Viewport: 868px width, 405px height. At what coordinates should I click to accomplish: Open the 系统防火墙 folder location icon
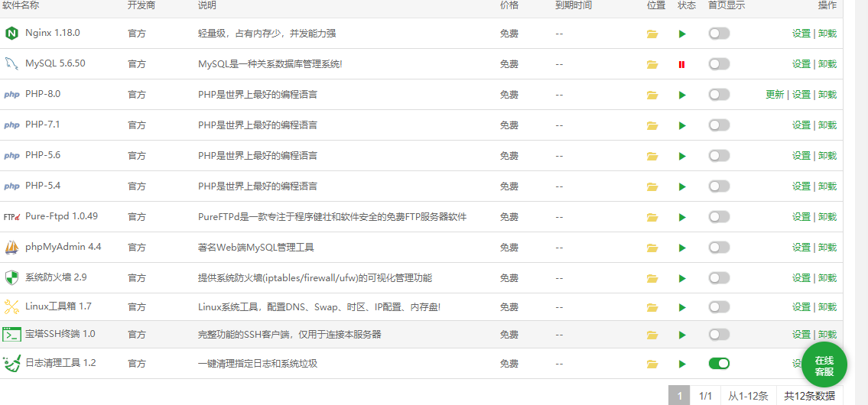[652, 277]
